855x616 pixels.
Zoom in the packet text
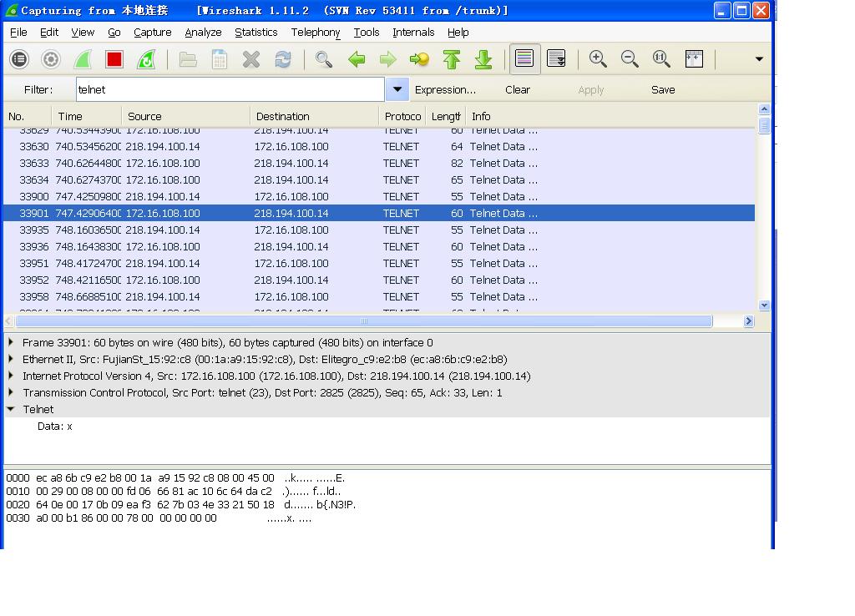click(x=598, y=59)
